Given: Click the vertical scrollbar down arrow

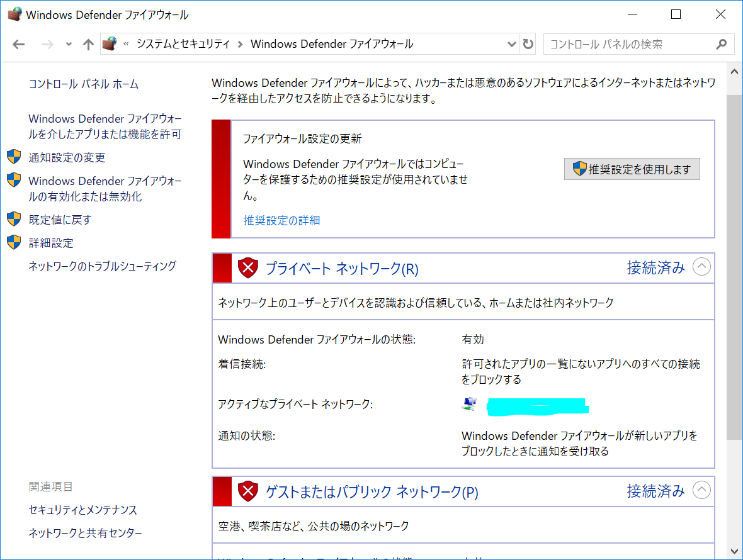Looking at the screenshot, I should 734,551.
